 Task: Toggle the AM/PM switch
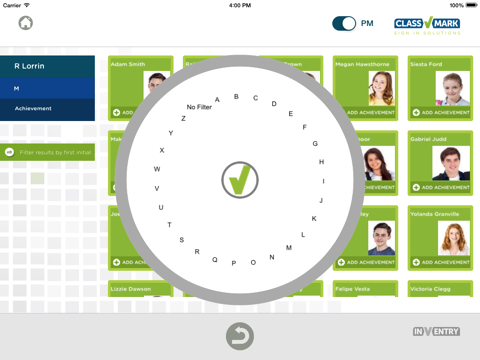click(344, 24)
